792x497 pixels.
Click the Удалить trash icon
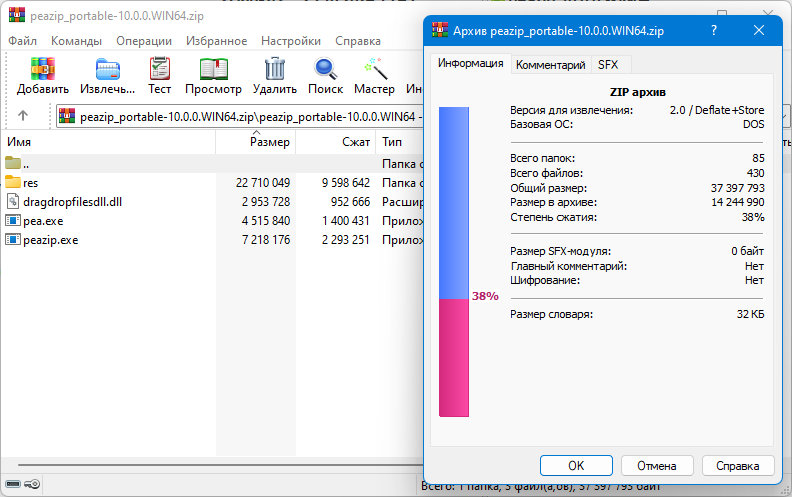[275, 69]
